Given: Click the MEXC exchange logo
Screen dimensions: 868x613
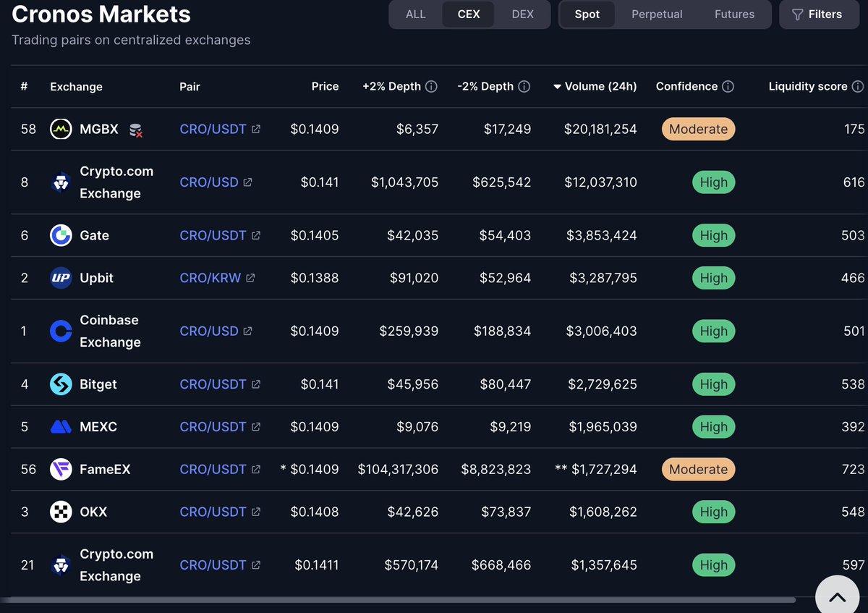Looking at the screenshot, I should (x=61, y=427).
